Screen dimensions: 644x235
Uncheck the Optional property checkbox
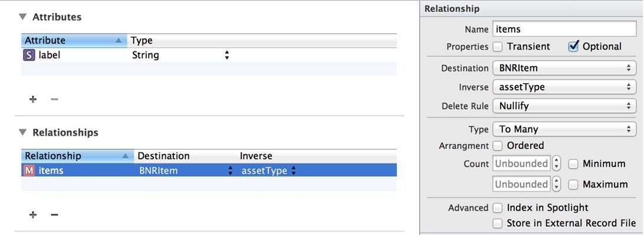coord(573,47)
